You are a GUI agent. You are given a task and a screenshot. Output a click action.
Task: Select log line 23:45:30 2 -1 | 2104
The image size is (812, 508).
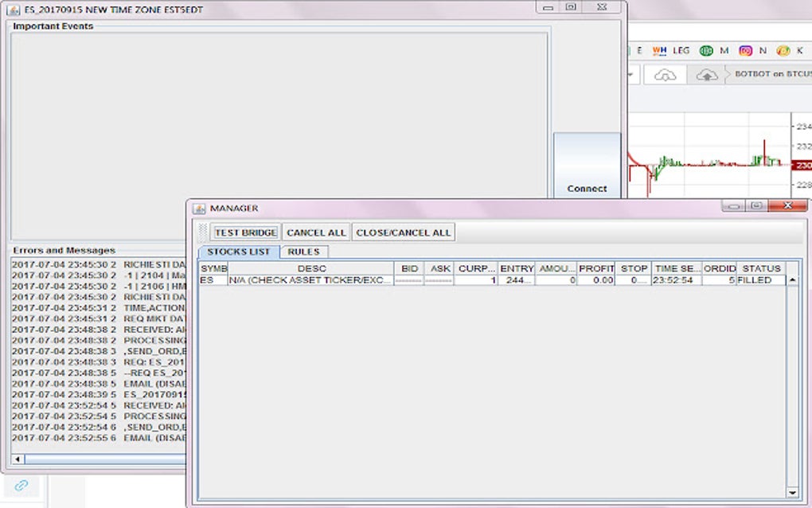[99, 275]
